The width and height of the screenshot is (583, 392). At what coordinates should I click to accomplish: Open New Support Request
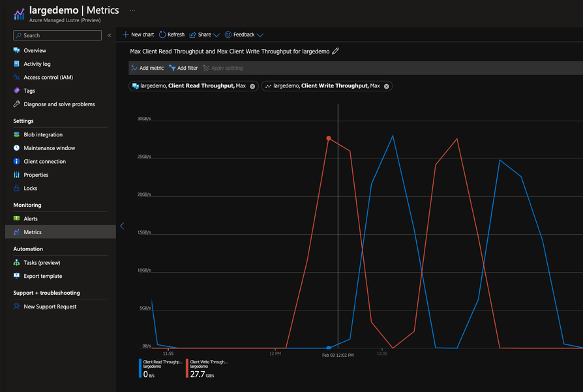[50, 307]
